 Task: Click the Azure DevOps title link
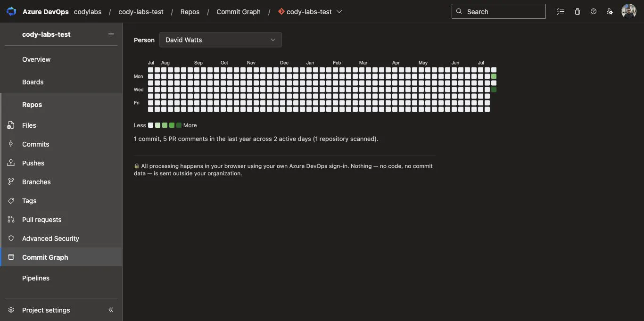click(46, 12)
